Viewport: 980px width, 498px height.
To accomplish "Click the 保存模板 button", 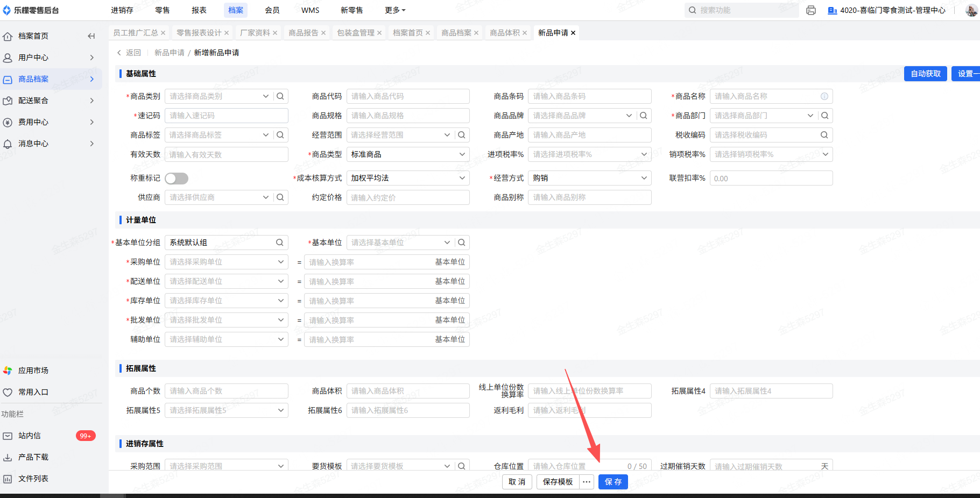I will coord(558,482).
